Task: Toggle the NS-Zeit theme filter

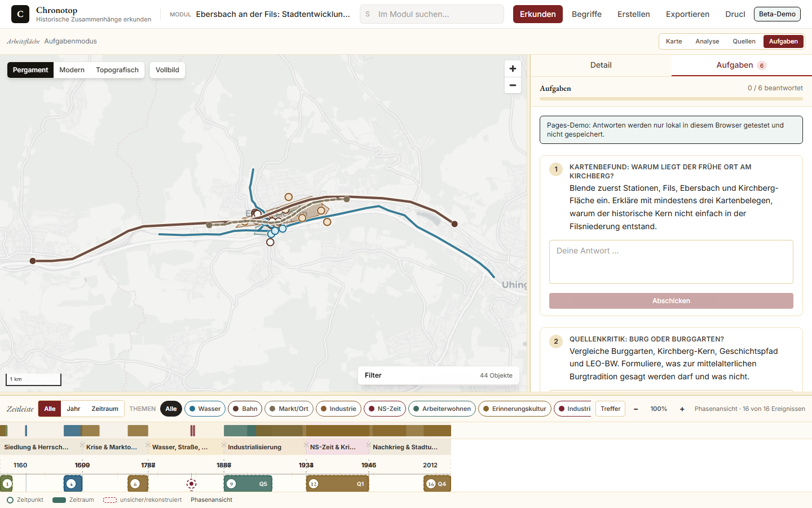Action: (x=385, y=409)
